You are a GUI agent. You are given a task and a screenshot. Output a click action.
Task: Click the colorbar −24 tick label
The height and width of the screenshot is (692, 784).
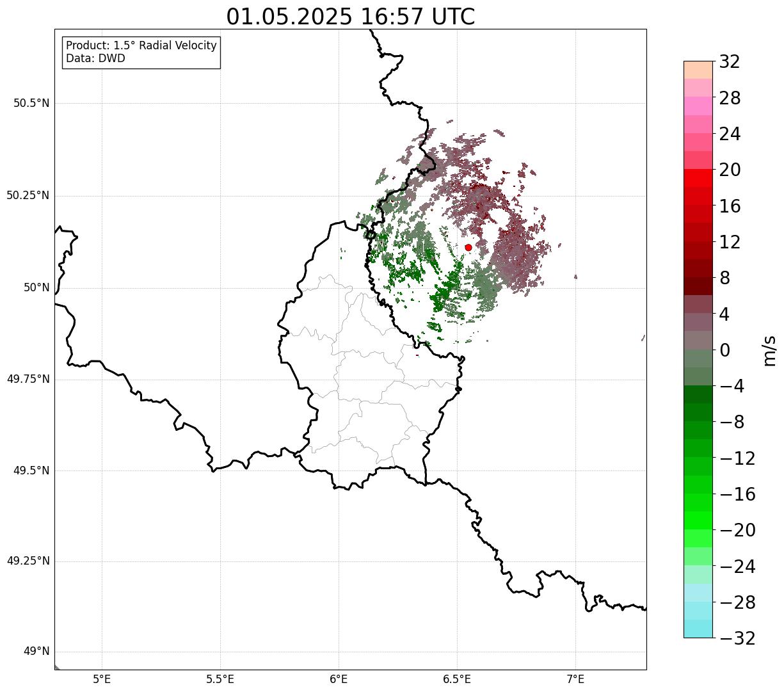coord(737,567)
